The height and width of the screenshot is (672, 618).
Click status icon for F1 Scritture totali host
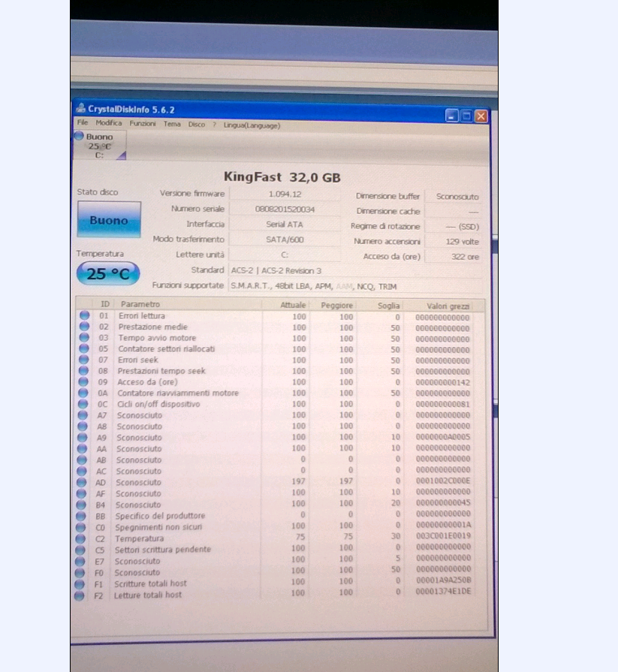coord(80,583)
